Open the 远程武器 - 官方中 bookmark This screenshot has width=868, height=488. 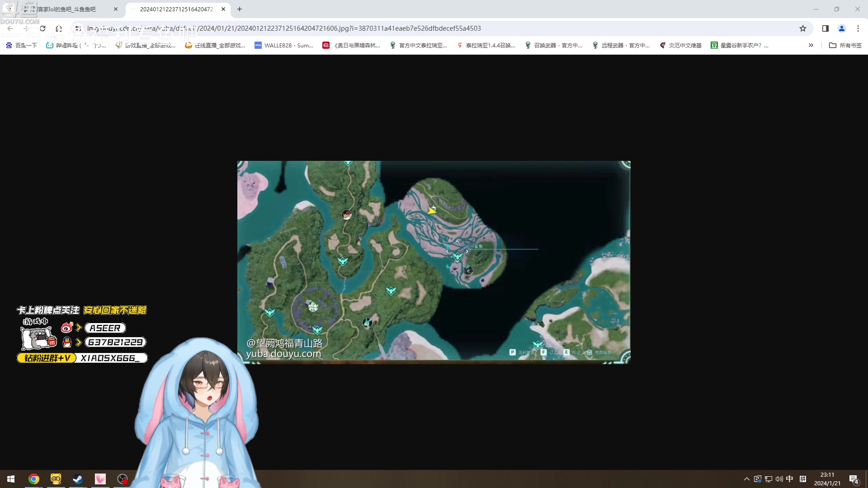621,45
